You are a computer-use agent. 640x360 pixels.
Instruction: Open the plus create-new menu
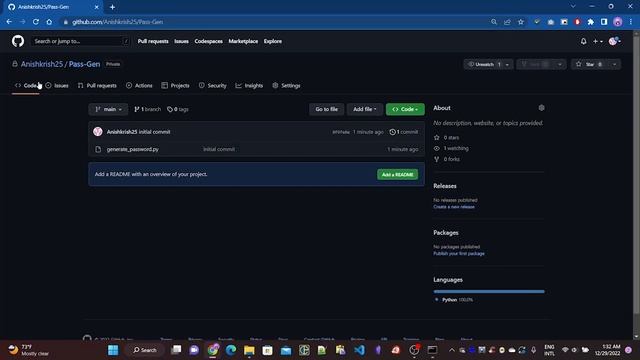(x=598, y=41)
